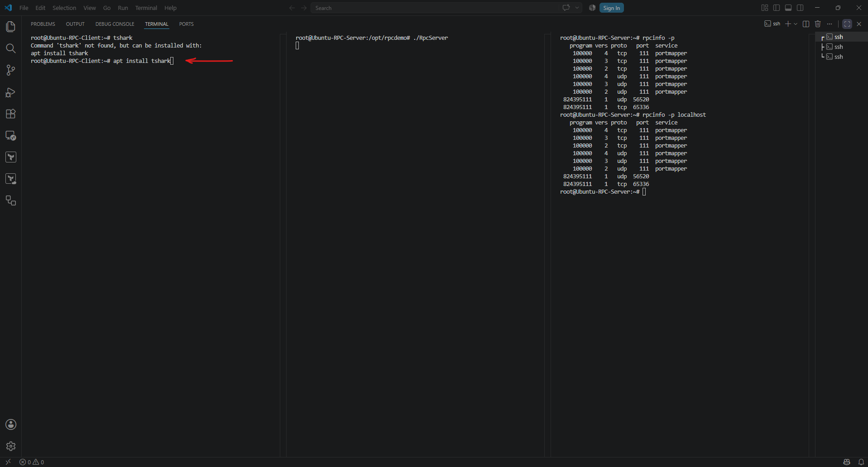Toggle the Primary Side Bar visibility
This screenshot has height=467, width=868.
777,8
